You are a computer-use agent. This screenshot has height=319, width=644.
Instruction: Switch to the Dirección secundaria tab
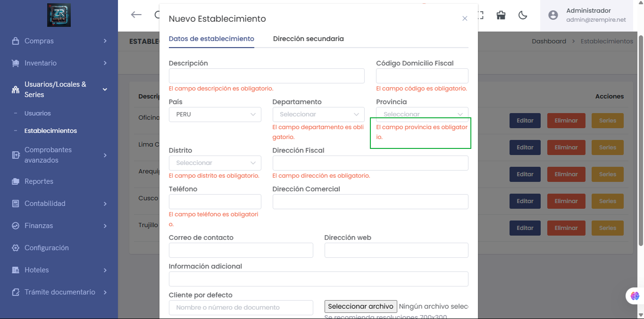pyautogui.click(x=308, y=39)
